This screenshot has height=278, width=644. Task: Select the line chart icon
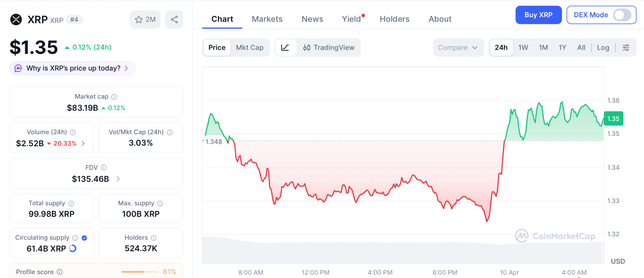click(x=285, y=47)
